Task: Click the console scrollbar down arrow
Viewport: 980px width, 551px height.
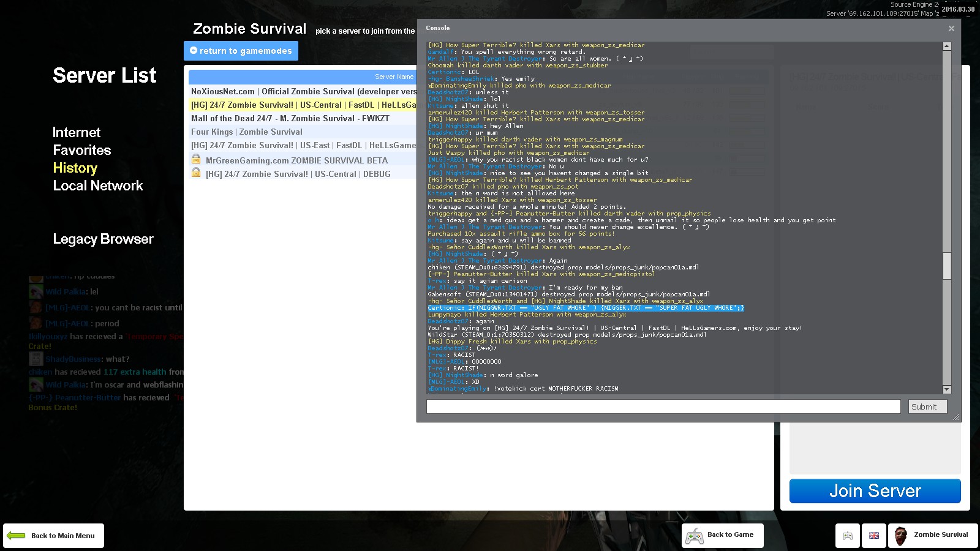Action: coord(947,389)
